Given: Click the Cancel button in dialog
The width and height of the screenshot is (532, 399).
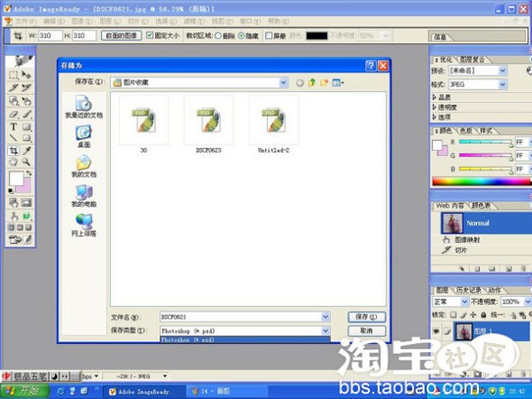Looking at the screenshot, I should 366,330.
